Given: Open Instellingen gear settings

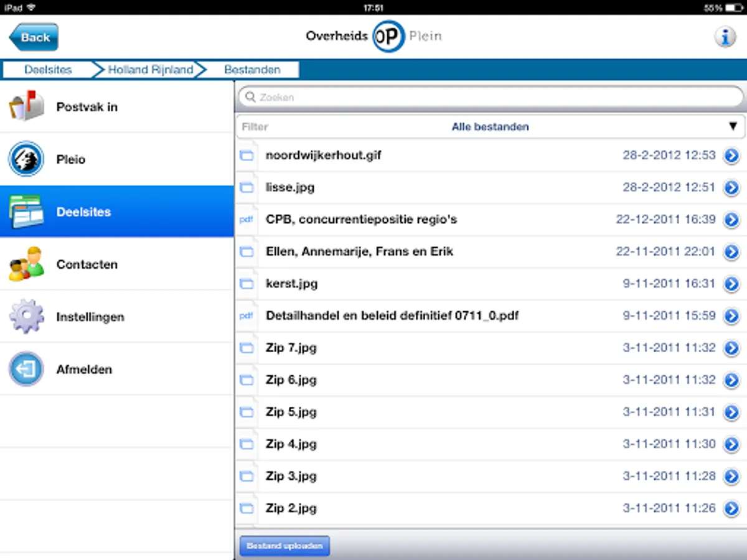Looking at the screenshot, I should point(26,317).
